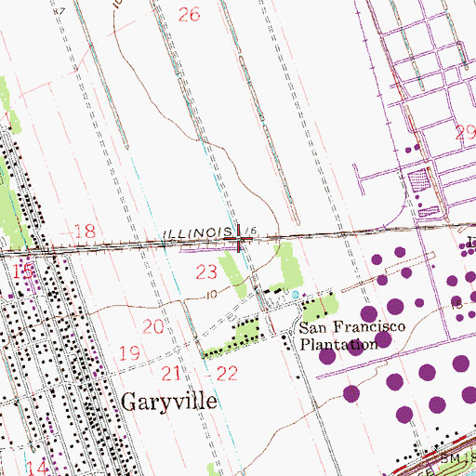Viewport: 476px width, 476px height.
Task: Click section number 21
Action: click(x=171, y=373)
